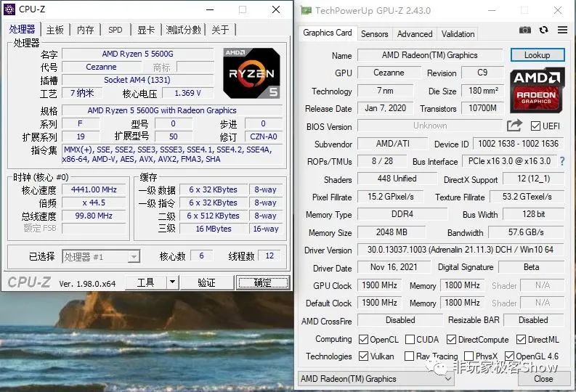Select the Graphics Card tab in GPU-Z
This screenshot has width=576, height=392.
click(x=328, y=33)
